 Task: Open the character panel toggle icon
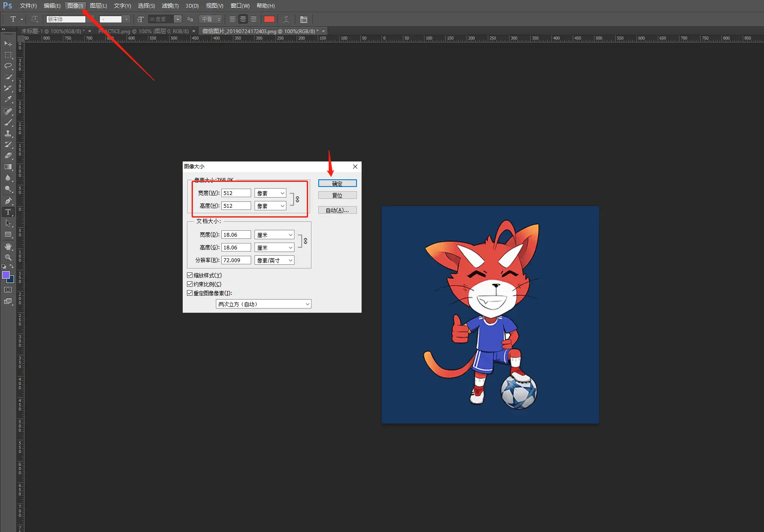click(x=304, y=20)
